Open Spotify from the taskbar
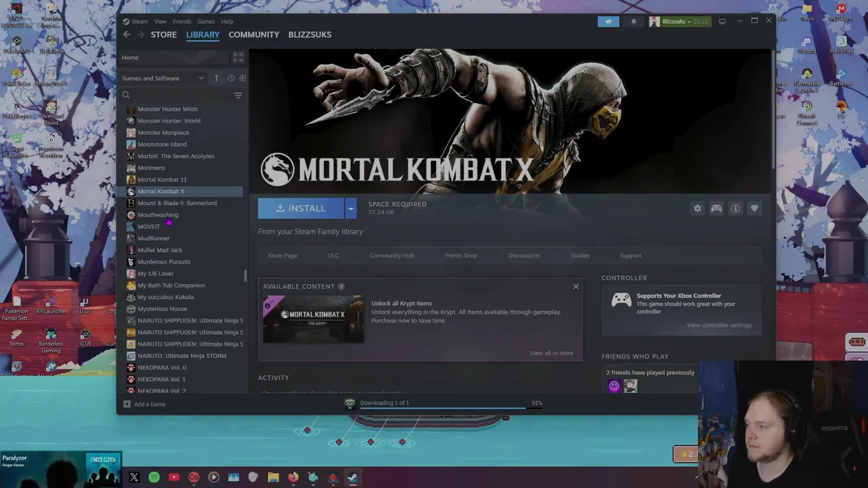Screen dimensions: 868x488 coord(154,477)
